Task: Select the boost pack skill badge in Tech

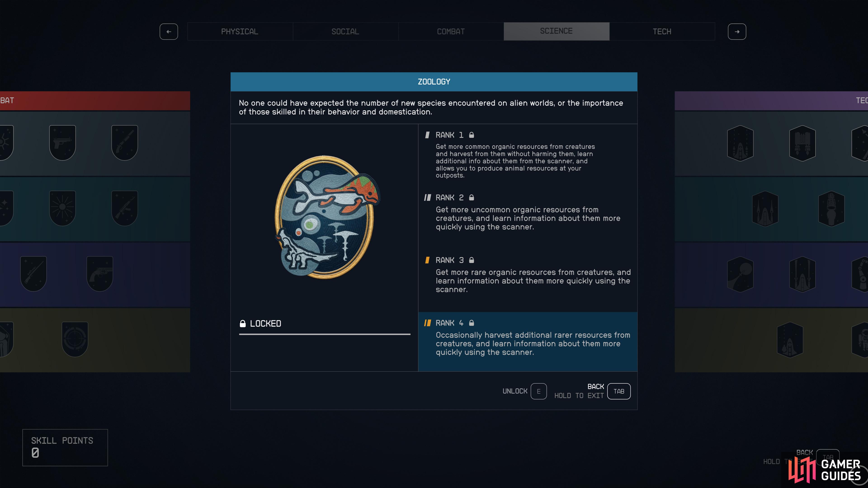Action: click(802, 143)
